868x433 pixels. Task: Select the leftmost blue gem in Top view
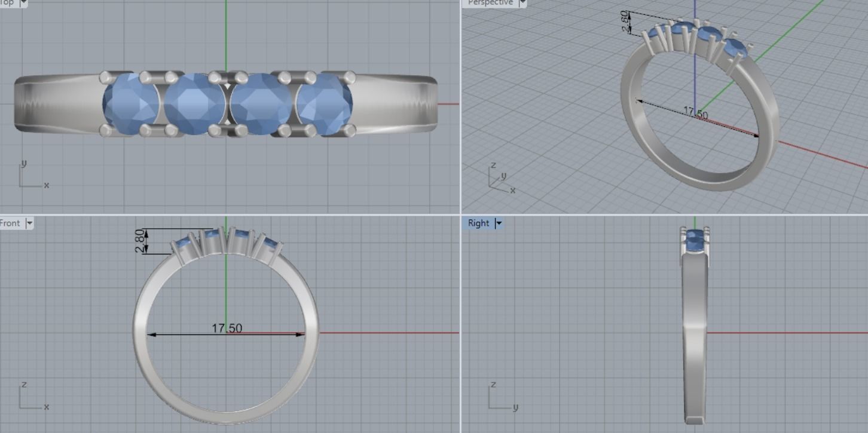[130, 104]
